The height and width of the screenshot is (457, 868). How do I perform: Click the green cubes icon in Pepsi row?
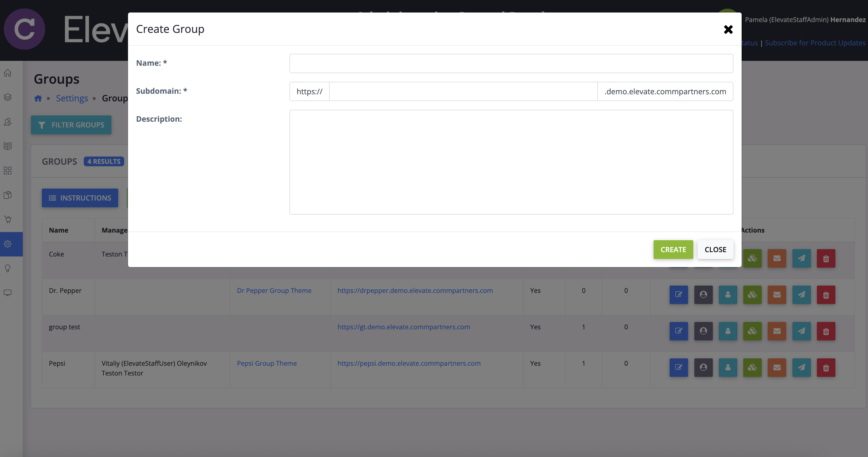[752, 367]
